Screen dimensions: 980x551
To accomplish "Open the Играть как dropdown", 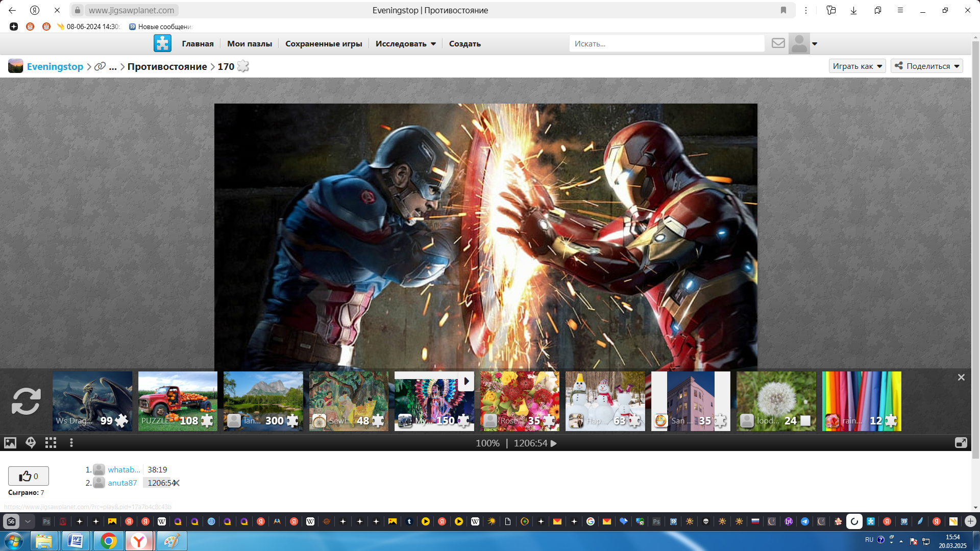I will (x=857, y=66).
